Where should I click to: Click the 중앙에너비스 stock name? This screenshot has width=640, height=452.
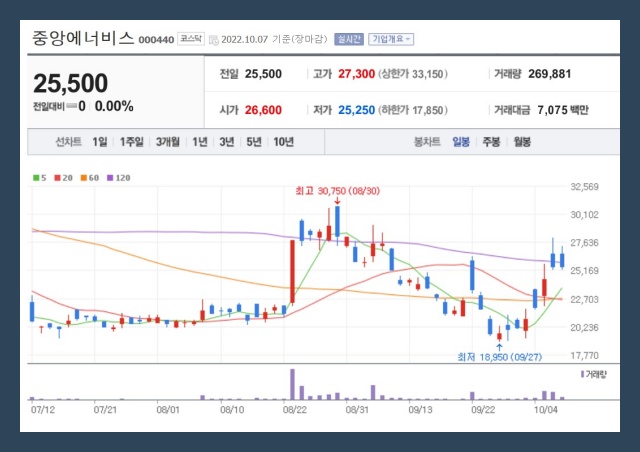(83, 38)
